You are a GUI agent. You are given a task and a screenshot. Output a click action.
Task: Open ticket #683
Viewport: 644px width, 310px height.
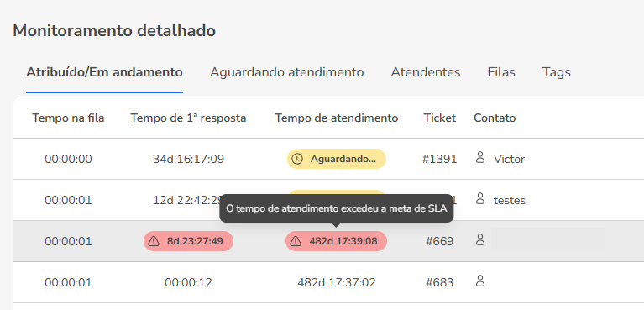click(439, 282)
